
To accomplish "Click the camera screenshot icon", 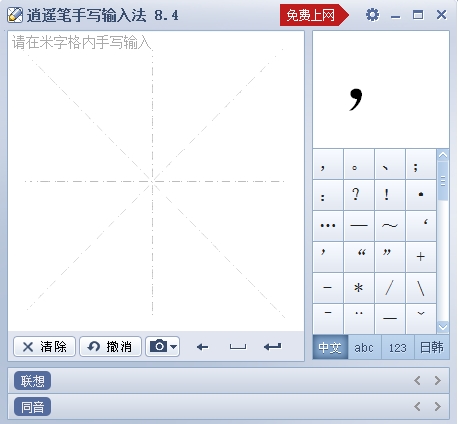I will 158,346.
